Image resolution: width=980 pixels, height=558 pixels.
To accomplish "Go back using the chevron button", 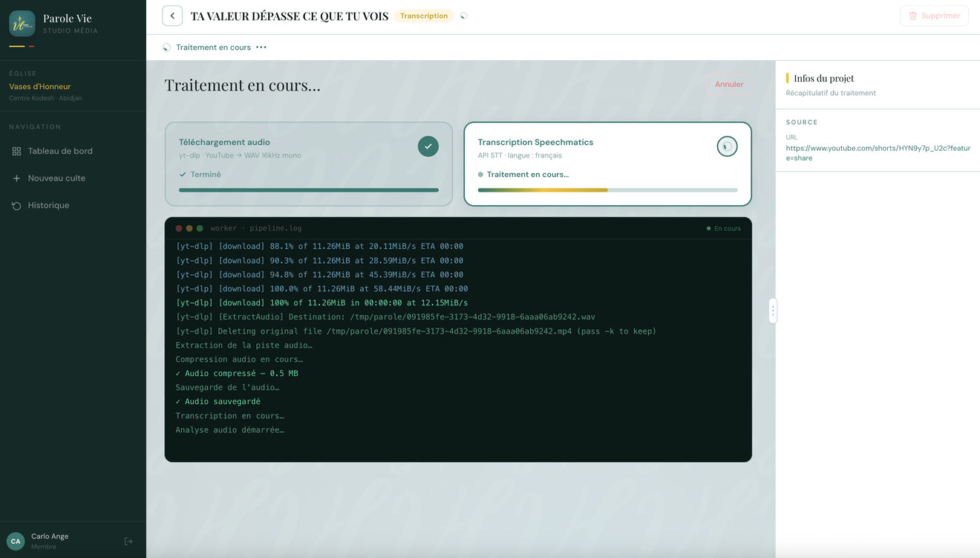I will [x=172, y=16].
